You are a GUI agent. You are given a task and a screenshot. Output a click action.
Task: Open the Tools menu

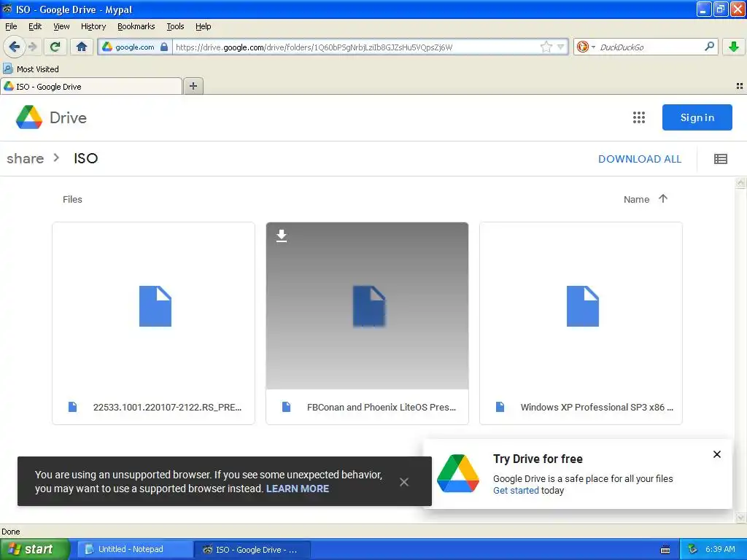(175, 26)
